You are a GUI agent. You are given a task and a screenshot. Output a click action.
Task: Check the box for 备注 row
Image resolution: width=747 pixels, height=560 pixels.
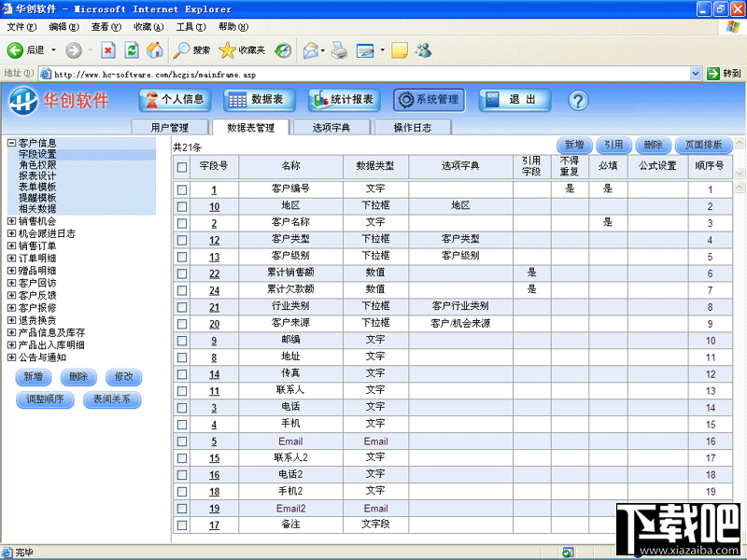(x=182, y=525)
